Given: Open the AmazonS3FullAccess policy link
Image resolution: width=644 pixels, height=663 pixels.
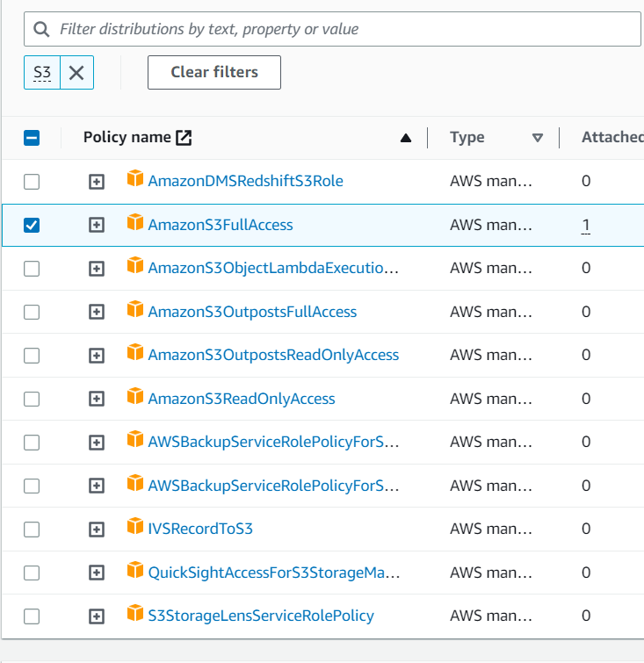Looking at the screenshot, I should pyautogui.click(x=221, y=225).
